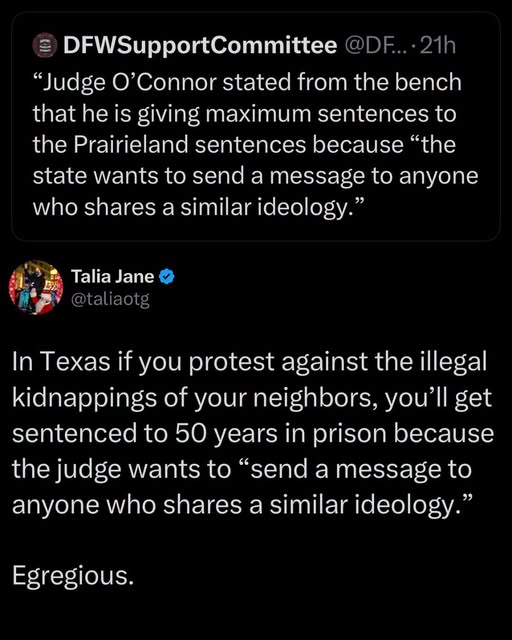Click the word "kidnappings" in main post
This screenshot has height=640, width=512.
click(x=85, y=398)
